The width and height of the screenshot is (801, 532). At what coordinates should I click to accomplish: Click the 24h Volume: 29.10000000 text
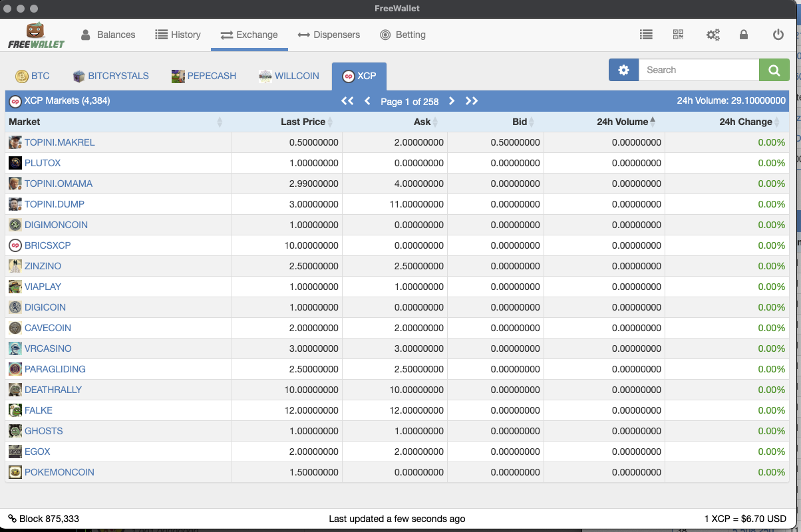tap(731, 101)
